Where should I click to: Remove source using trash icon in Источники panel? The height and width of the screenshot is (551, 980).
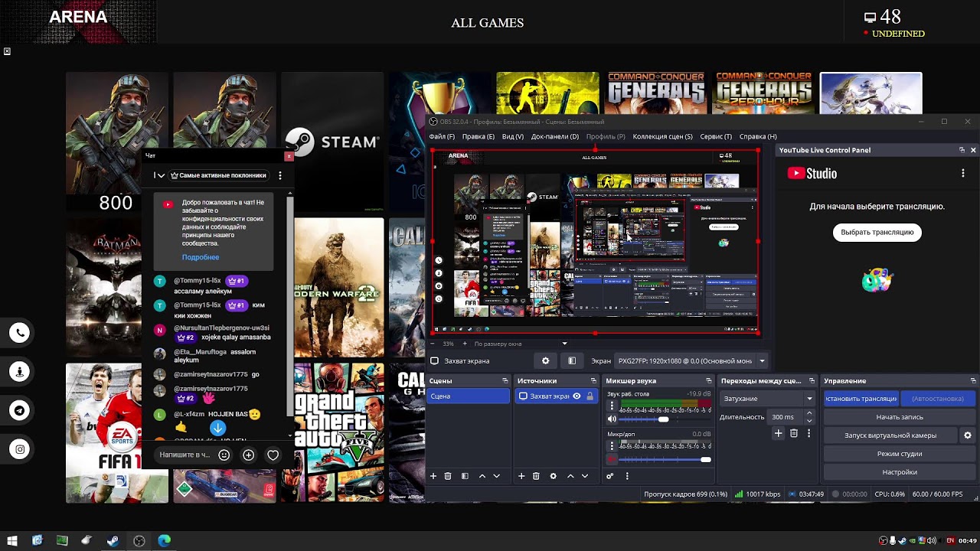click(536, 476)
